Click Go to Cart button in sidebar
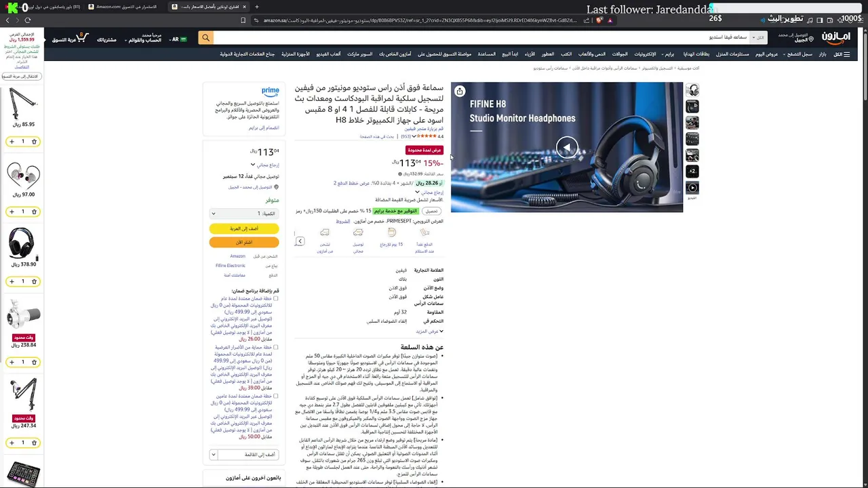This screenshot has height=488, width=868. 20,77
